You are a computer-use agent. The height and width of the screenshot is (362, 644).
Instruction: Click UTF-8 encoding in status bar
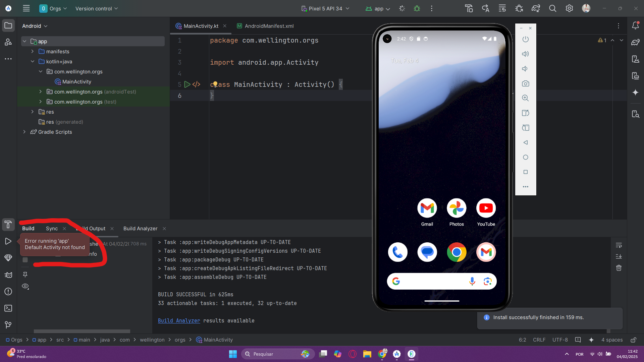click(560, 340)
